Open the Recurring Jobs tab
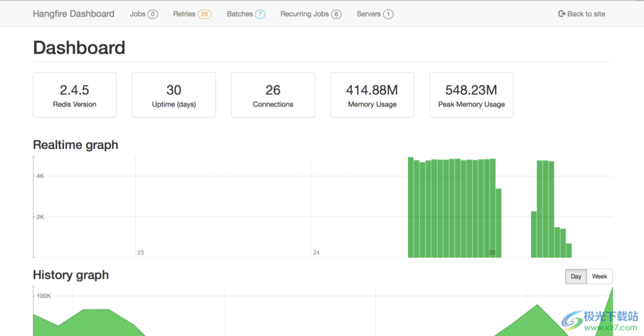This screenshot has height=336, width=644. pos(311,14)
